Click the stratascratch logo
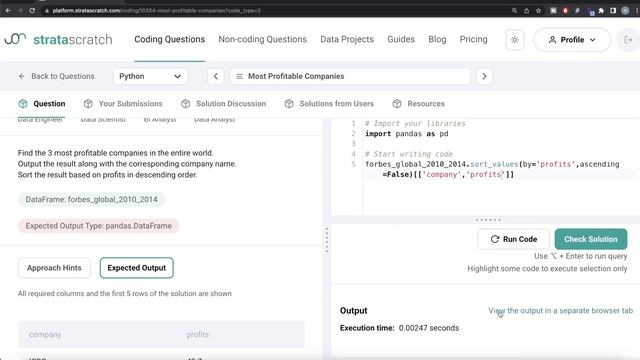Screen dimensions: 640x360 click(x=58, y=40)
